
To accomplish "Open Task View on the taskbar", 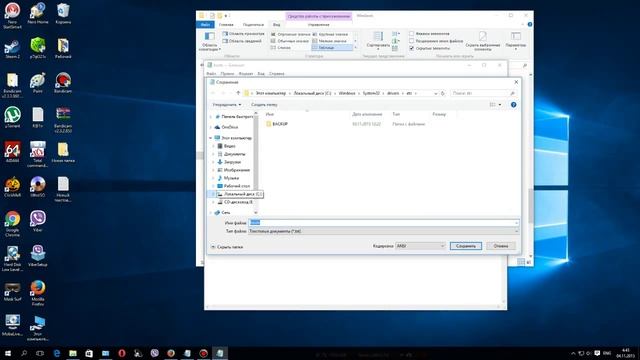I will (x=40, y=353).
